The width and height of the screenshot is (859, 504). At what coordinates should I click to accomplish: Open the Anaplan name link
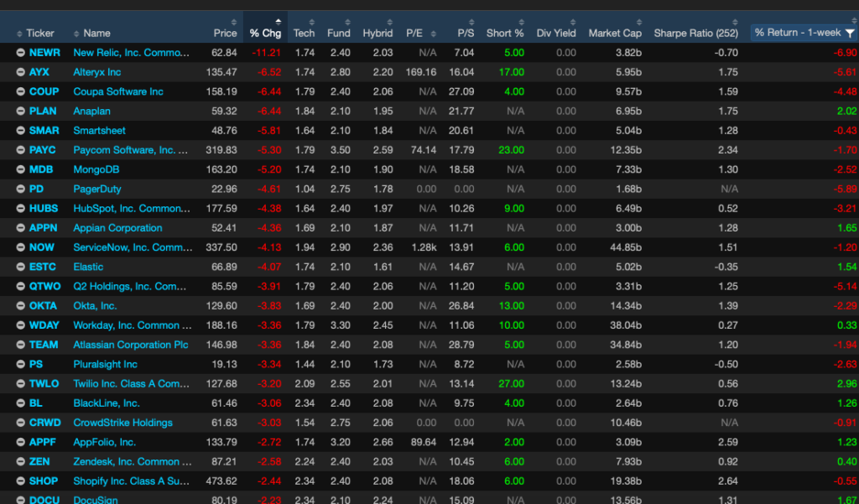click(x=92, y=112)
